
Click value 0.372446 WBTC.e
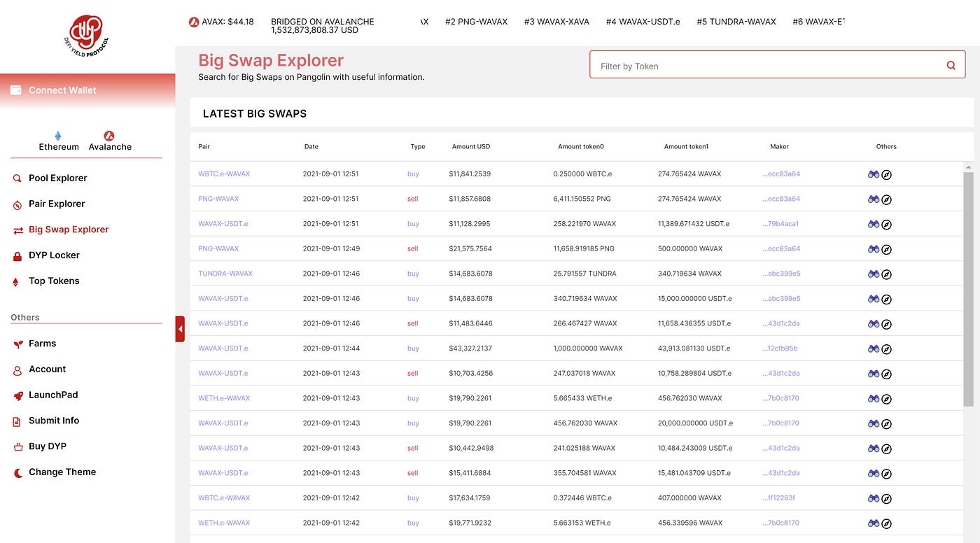coord(582,498)
